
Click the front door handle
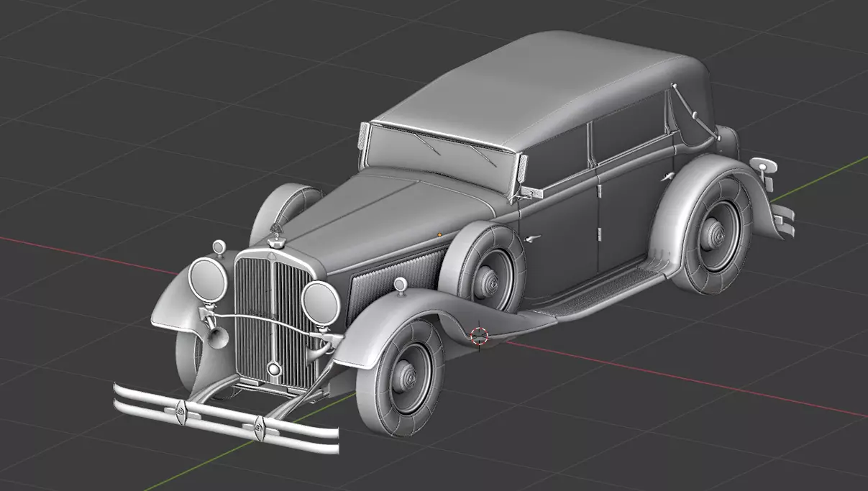[x=531, y=239]
